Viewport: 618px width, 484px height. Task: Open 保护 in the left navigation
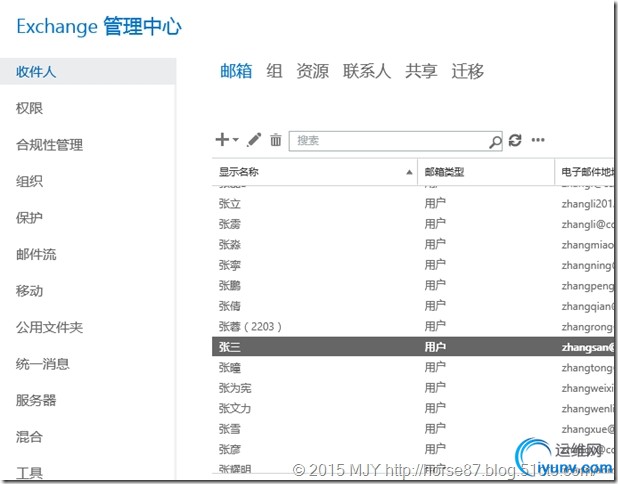29,218
